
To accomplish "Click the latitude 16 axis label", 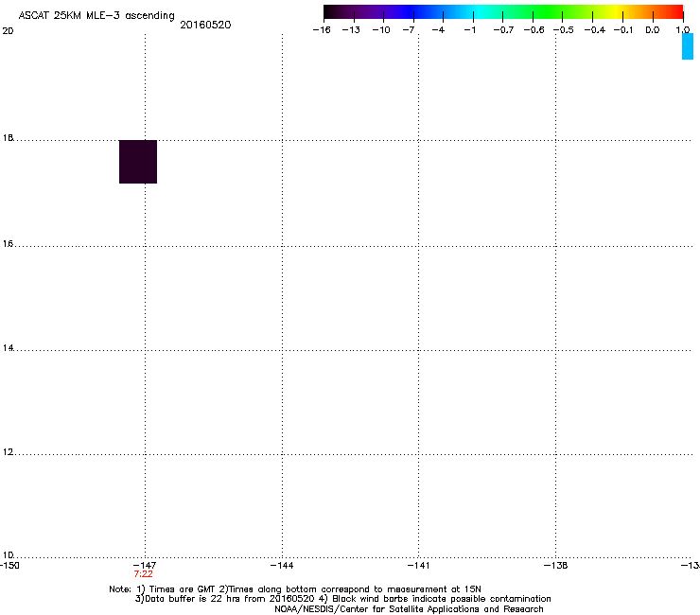I will 8,244.
